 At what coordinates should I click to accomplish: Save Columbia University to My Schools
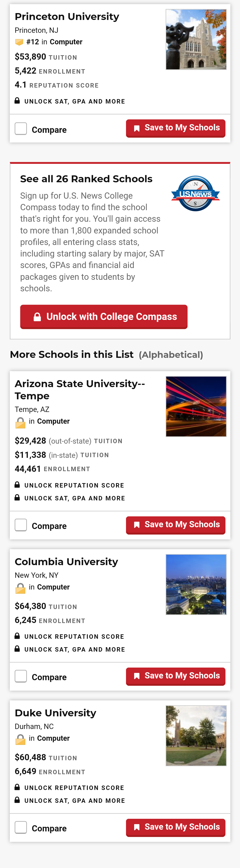click(176, 676)
